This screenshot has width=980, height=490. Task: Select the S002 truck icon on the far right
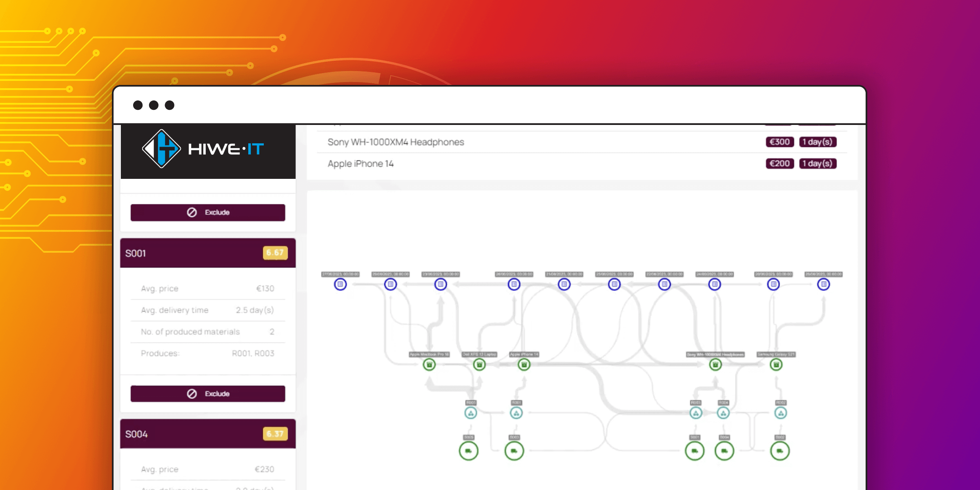[781, 451]
